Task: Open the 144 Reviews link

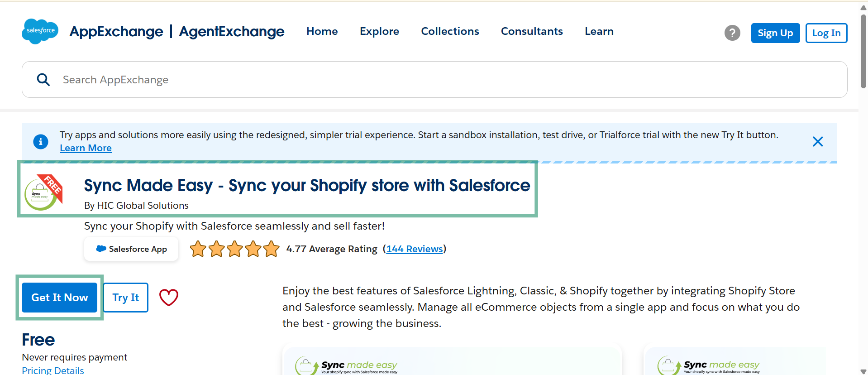Action: (414, 249)
